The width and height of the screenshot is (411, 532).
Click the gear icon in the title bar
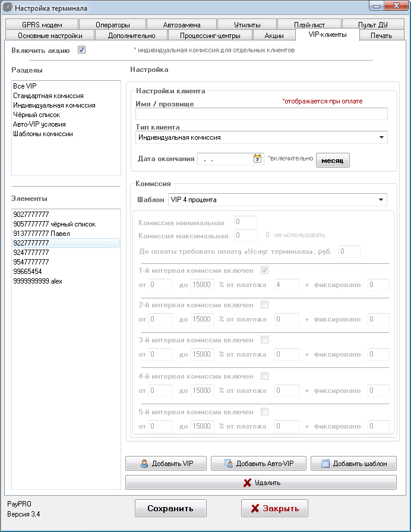tap(7, 8)
